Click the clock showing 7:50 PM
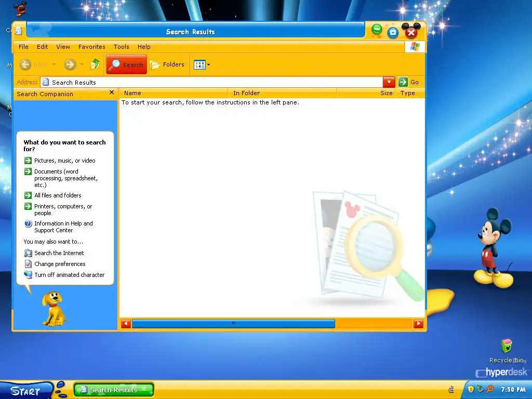Image resolution: width=532 pixels, height=399 pixels. coord(513,390)
